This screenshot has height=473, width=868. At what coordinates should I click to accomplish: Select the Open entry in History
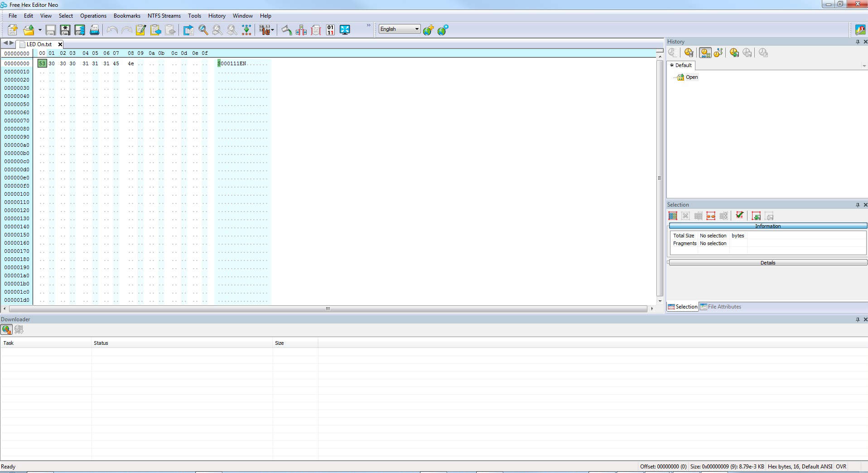pos(691,77)
